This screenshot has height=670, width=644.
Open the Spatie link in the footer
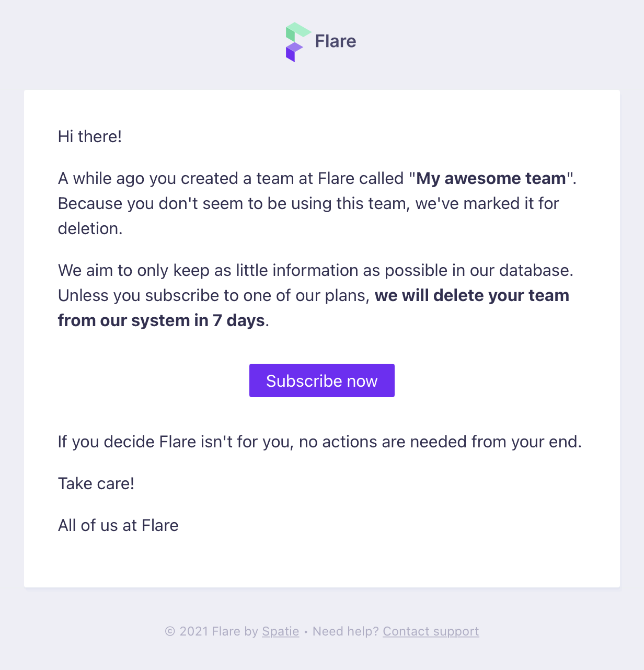(281, 631)
